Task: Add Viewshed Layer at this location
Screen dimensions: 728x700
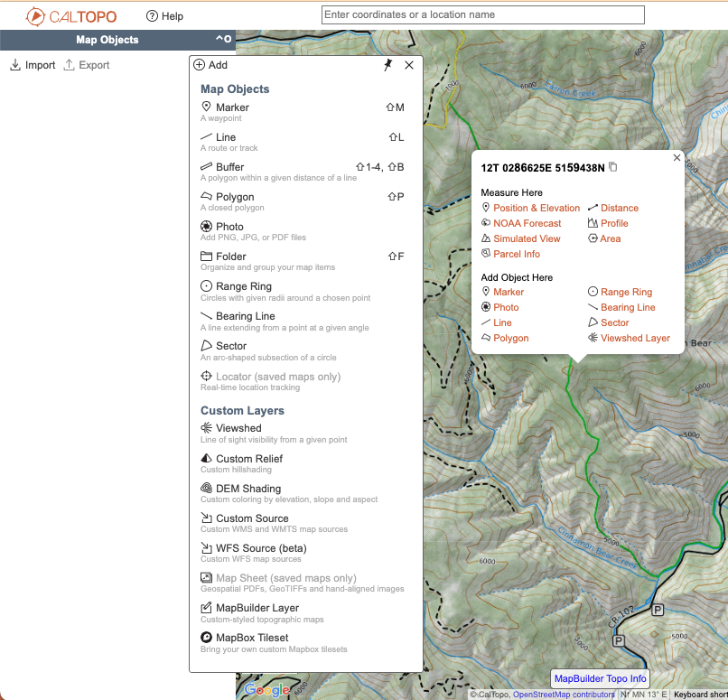Action: (635, 338)
